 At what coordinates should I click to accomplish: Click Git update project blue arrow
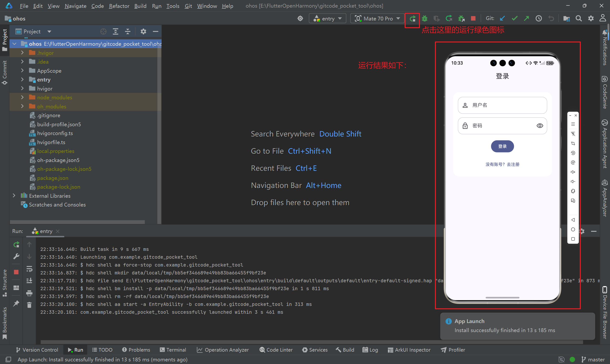pos(502,19)
